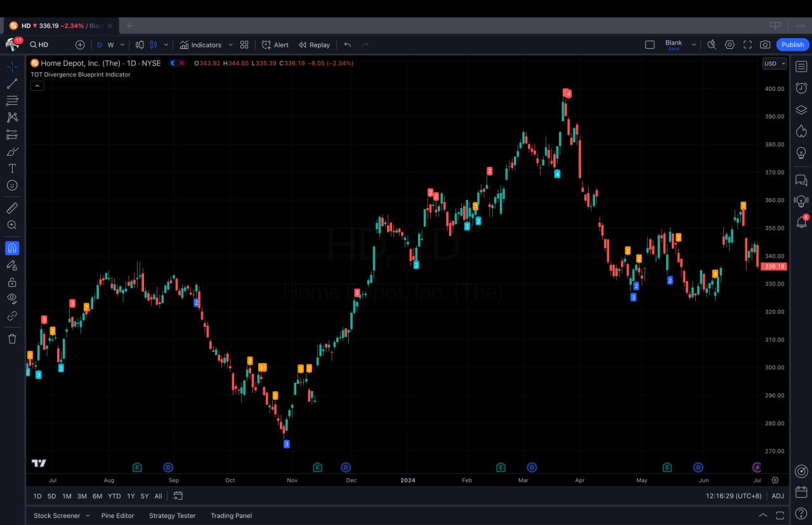Open the Blank layout dropdown
Image resolution: width=812 pixels, height=525 pixels.
[x=695, y=44]
